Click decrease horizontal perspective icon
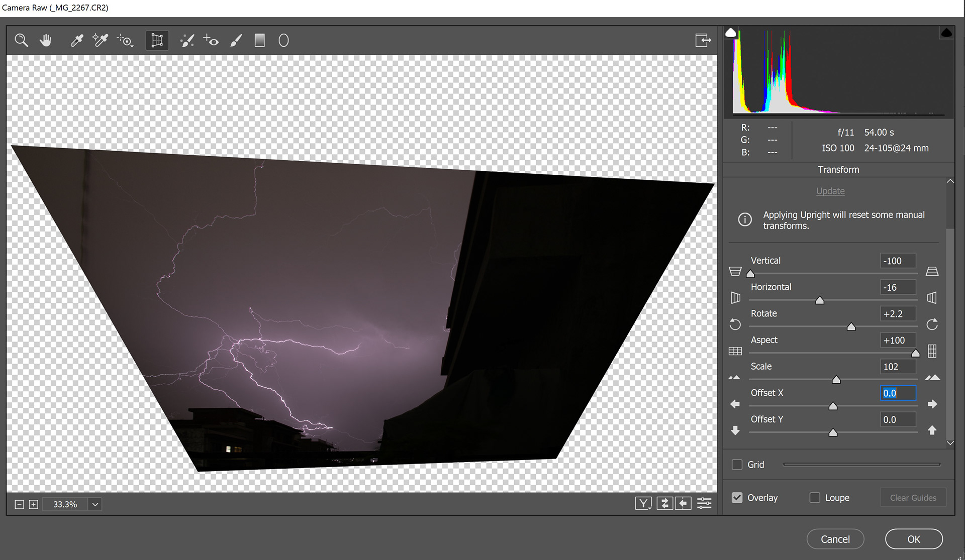This screenshot has width=965, height=560. [x=735, y=298]
